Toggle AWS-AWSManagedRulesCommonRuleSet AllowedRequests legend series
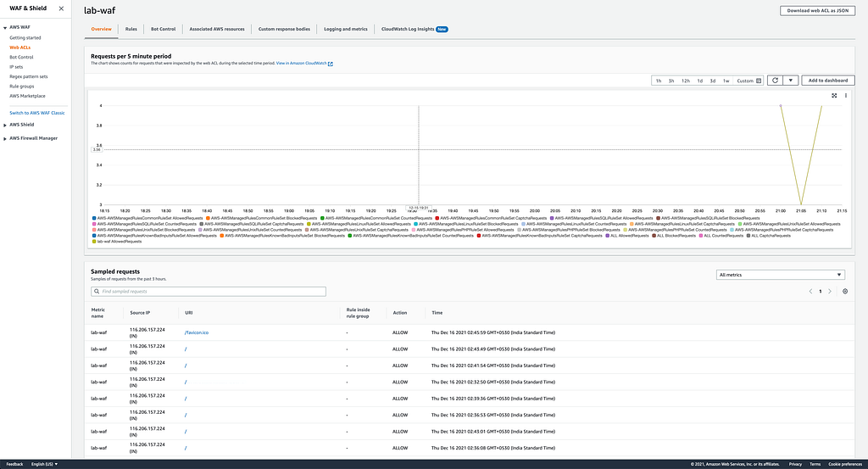 (x=147, y=218)
